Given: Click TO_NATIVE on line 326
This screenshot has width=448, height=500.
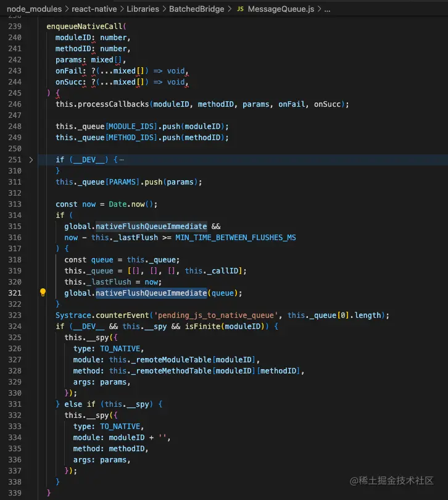Looking at the screenshot, I should [x=120, y=349].
